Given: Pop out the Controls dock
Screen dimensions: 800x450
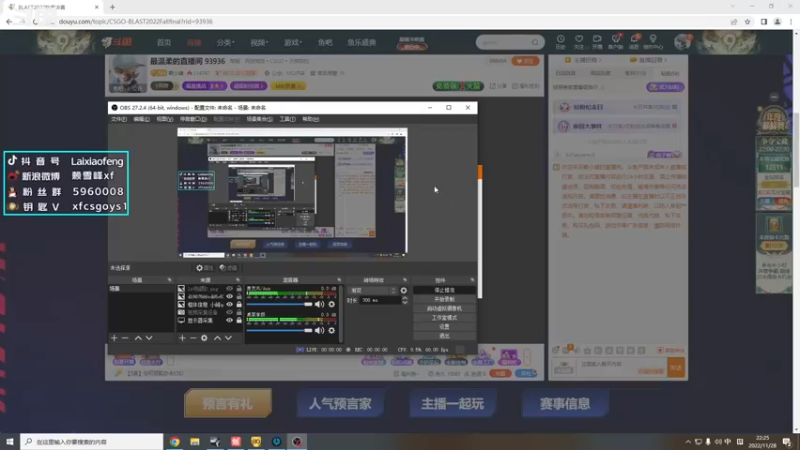Looking at the screenshot, I should click(x=472, y=280).
